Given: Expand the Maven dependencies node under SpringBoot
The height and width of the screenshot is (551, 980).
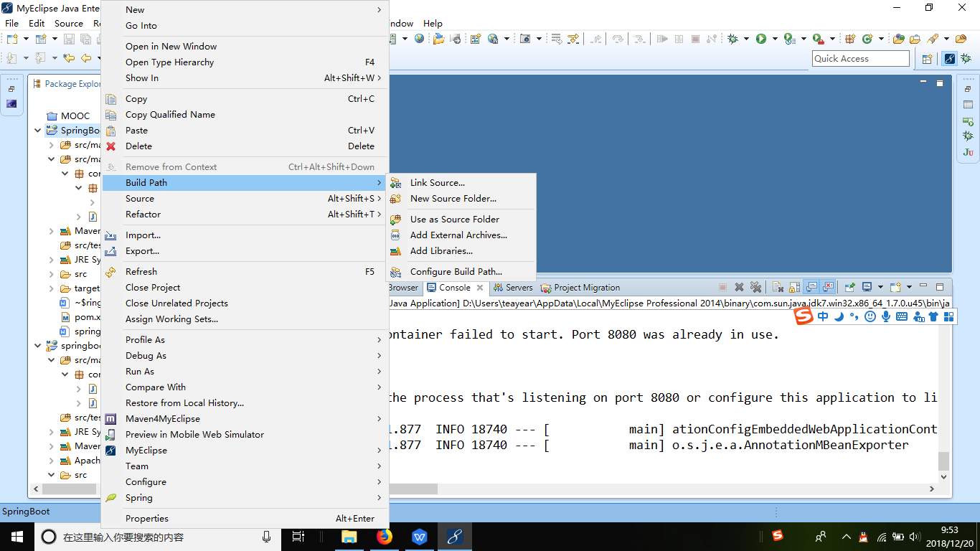Looking at the screenshot, I should click(x=52, y=231).
